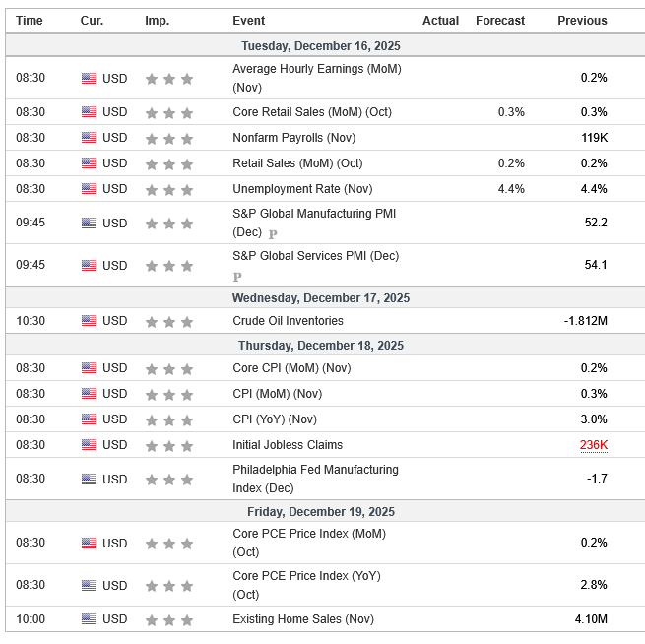Screen dimensions: 645x644
Task: Click importance stars for Initial Jobless Claims
Action: tap(169, 445)
